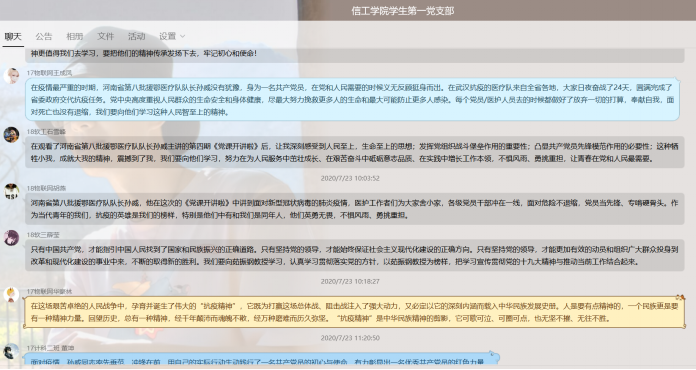Open avatar of sender 18软三薛莹

[11, 237]
